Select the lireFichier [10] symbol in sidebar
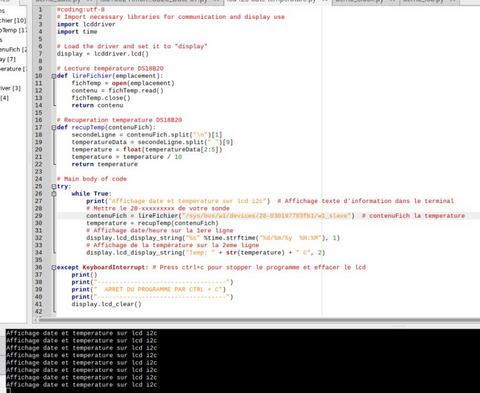The height and width of the screenshot is (393, 480). point(13,20)
